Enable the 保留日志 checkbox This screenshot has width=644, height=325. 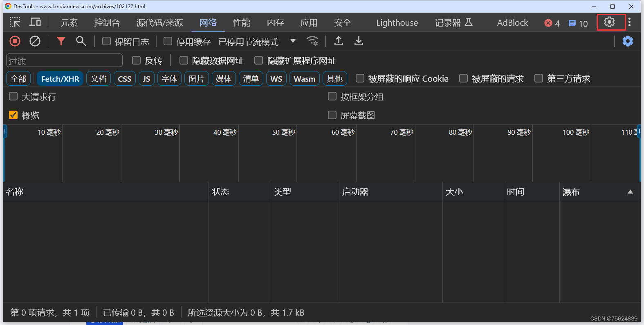[x=106, y=41]
